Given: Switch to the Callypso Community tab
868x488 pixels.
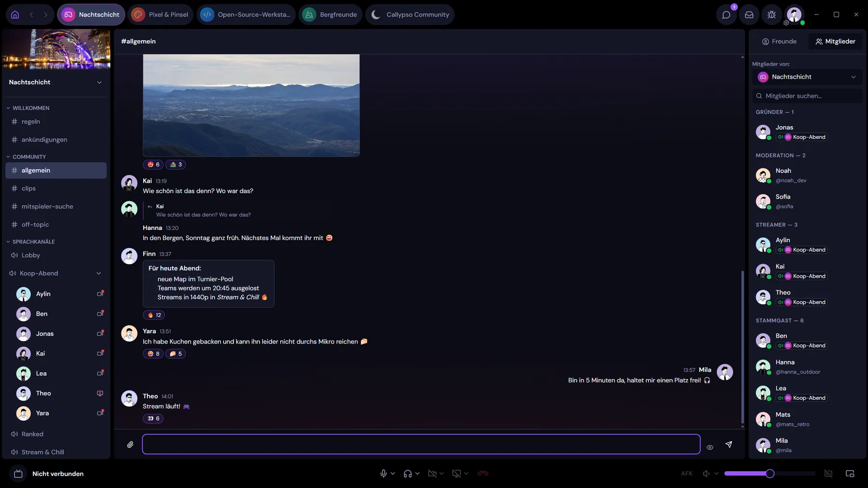Looking at the screenshot, I should click(x=410, y=14).
